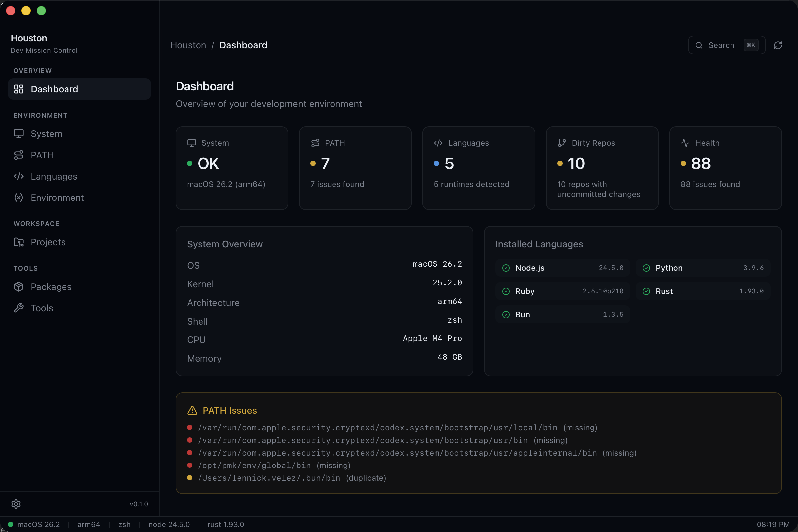Click the PATH card showing 7 issues
The image size is (798, 532).
(x=355, y=168)
